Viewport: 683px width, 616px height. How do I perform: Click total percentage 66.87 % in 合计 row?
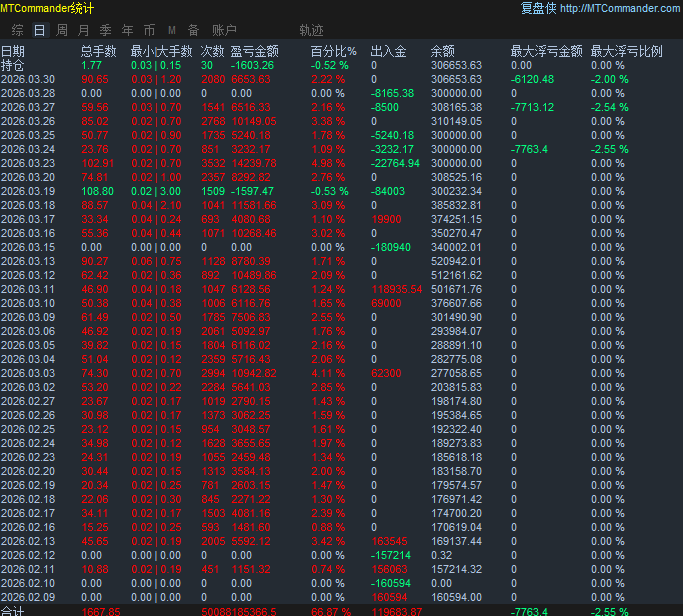(331, 611)
